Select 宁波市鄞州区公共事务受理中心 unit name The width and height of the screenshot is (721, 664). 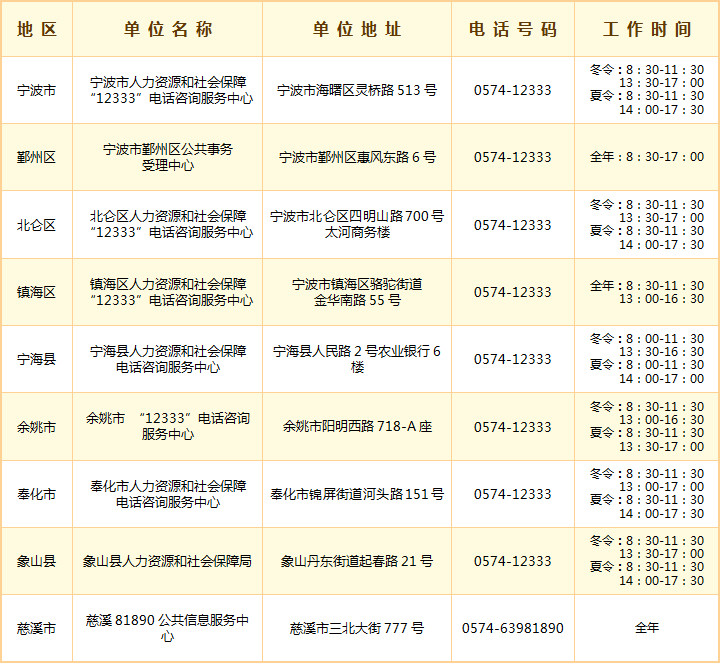pyautogui.click(x=168, y=157)
